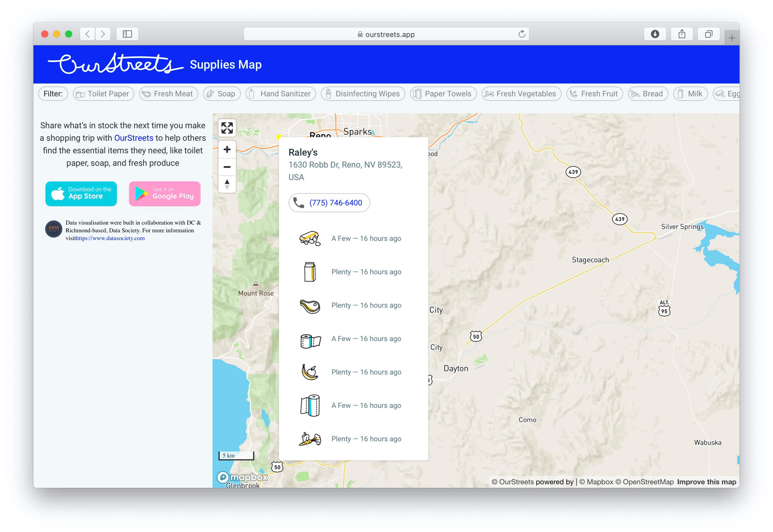Open the Safari share menu

(682, 34)
